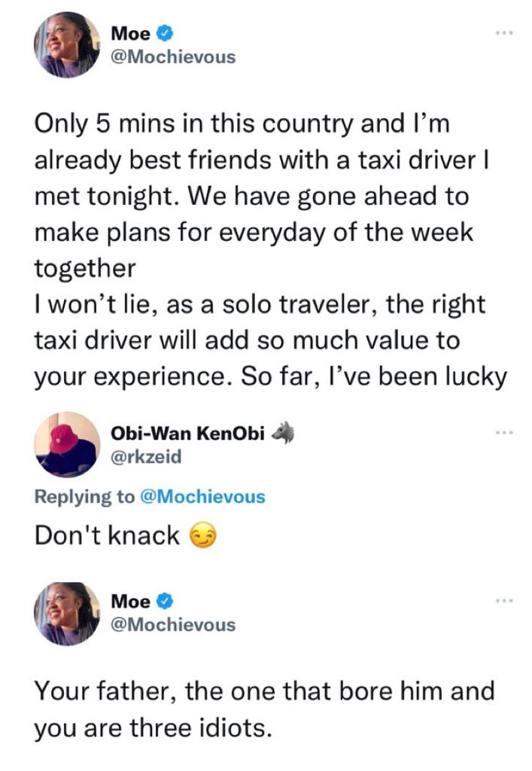Open the 'Don't knack' reply text
The width and height of the screenshot is (532, 771).
coord(107,535)
